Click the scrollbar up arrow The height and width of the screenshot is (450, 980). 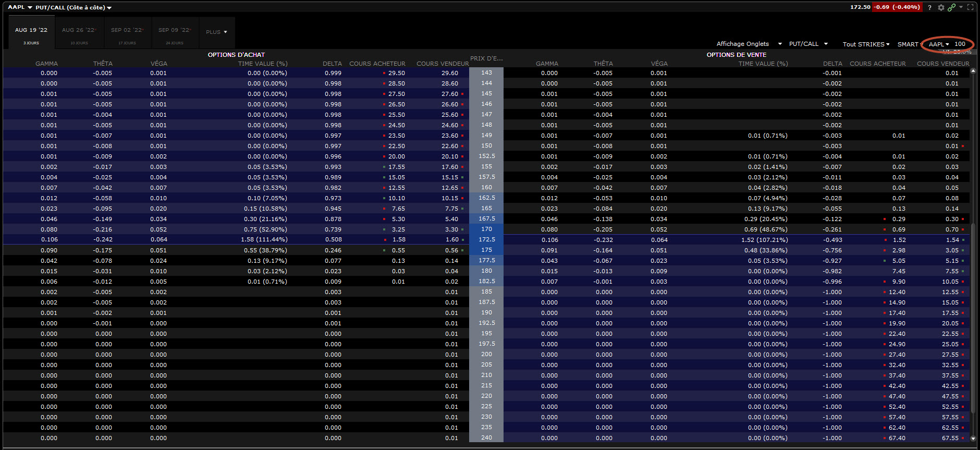point(973,71)
